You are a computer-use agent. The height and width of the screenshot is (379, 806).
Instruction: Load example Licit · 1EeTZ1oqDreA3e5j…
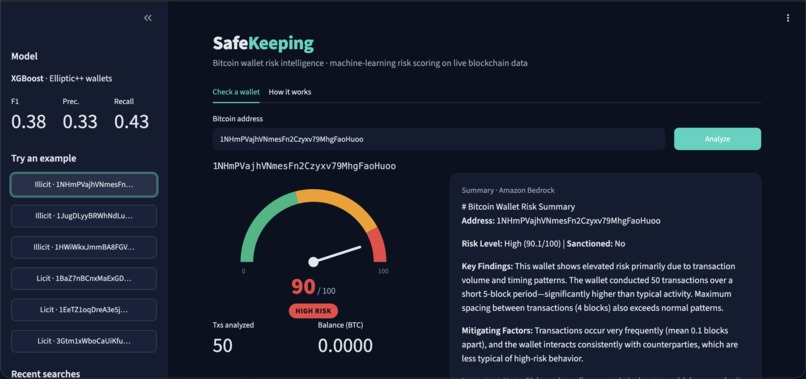84,310
